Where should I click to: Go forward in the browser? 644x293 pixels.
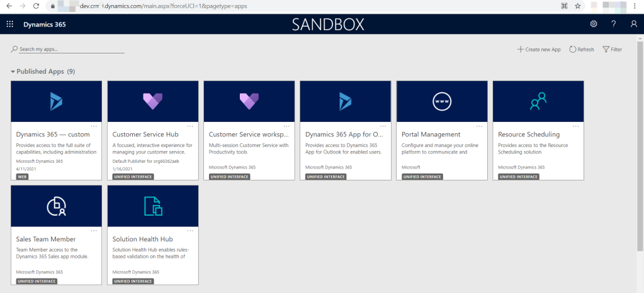click(23, 6)
